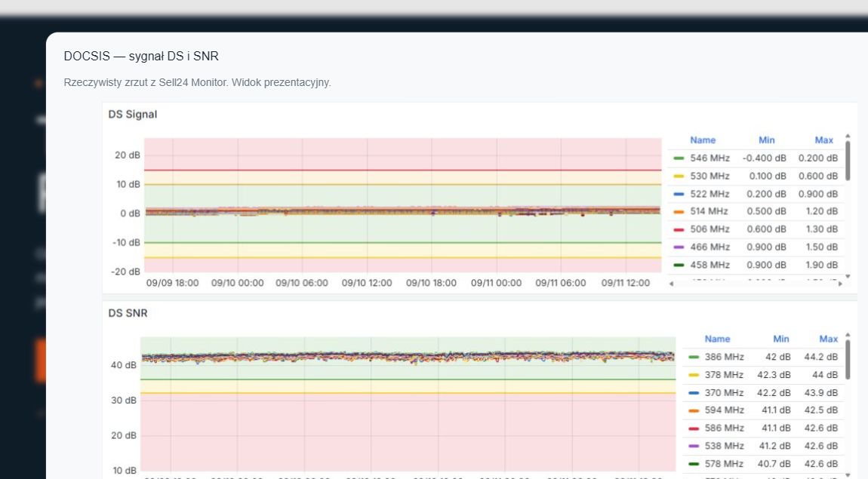868x479 pixels.
Task: Toggle the 546 MHz series in legend
Action: click(709, 158)
